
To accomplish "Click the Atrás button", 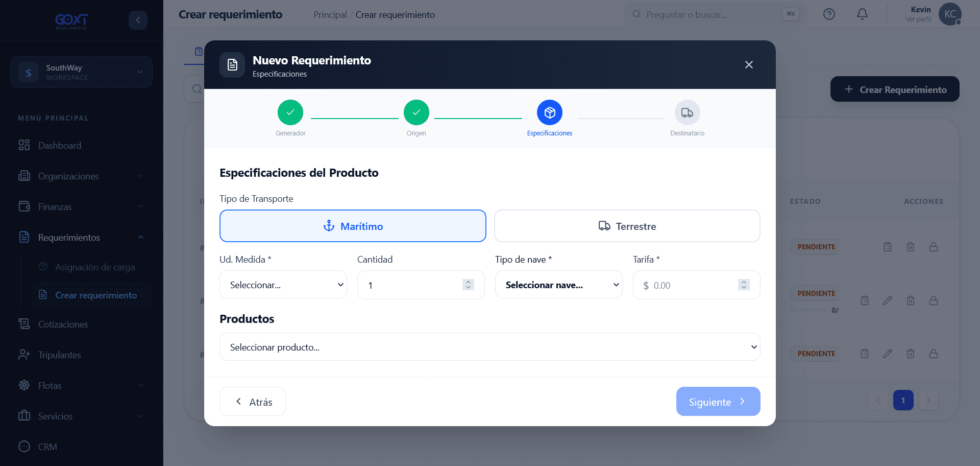I will click(x=253, y=402).
